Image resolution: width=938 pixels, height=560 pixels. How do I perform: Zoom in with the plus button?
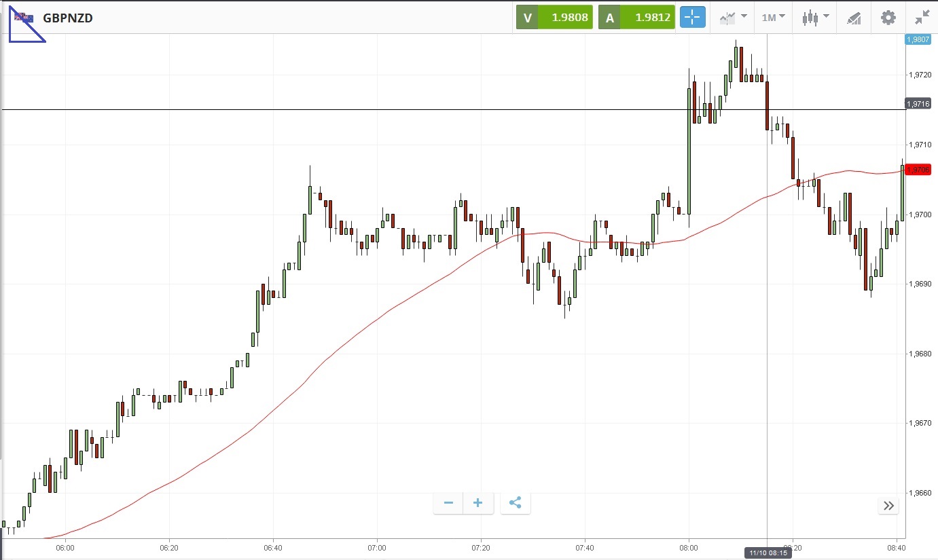pyautogui.click(x=478, y=503)
